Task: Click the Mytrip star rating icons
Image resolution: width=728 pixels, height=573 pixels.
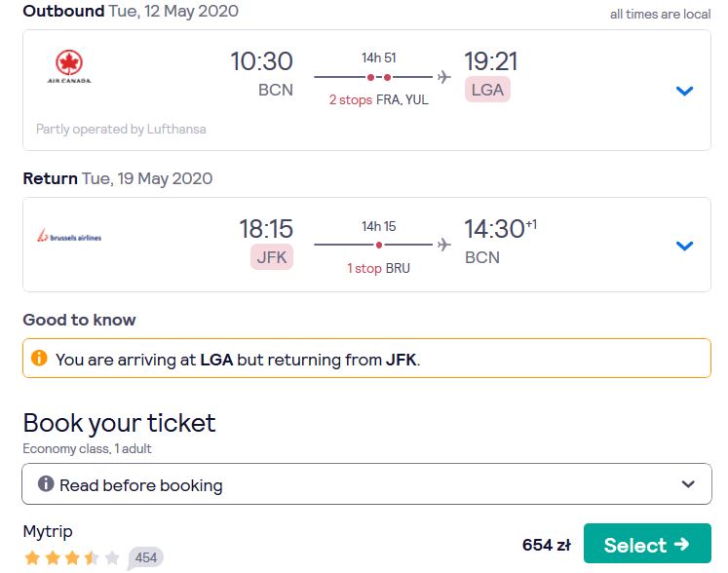Action: [x=72, y=557]
